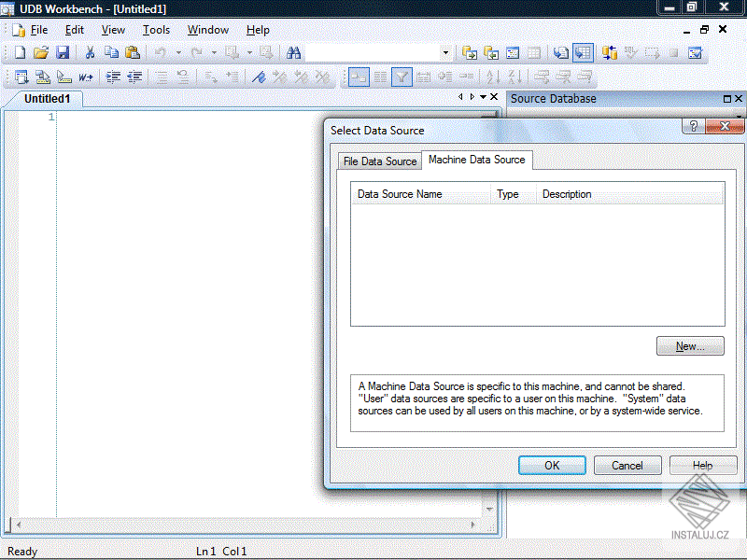Open options window icon with blue checkmark

(695, 52)
